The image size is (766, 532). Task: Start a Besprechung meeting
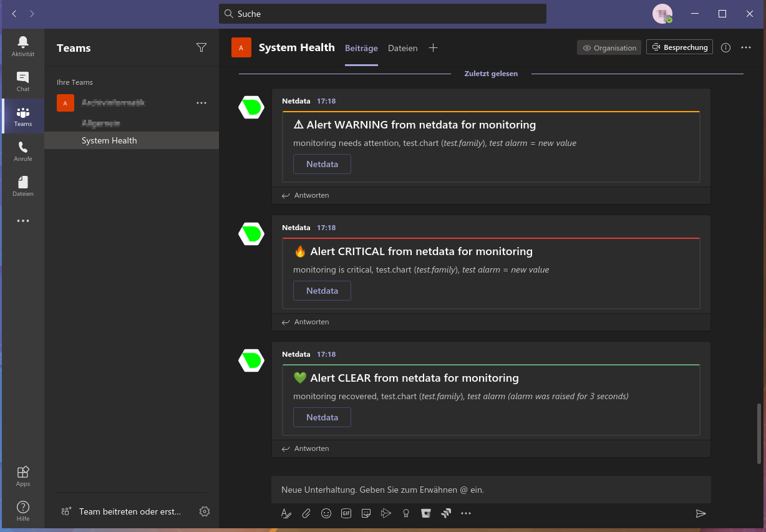coord(680,47)
